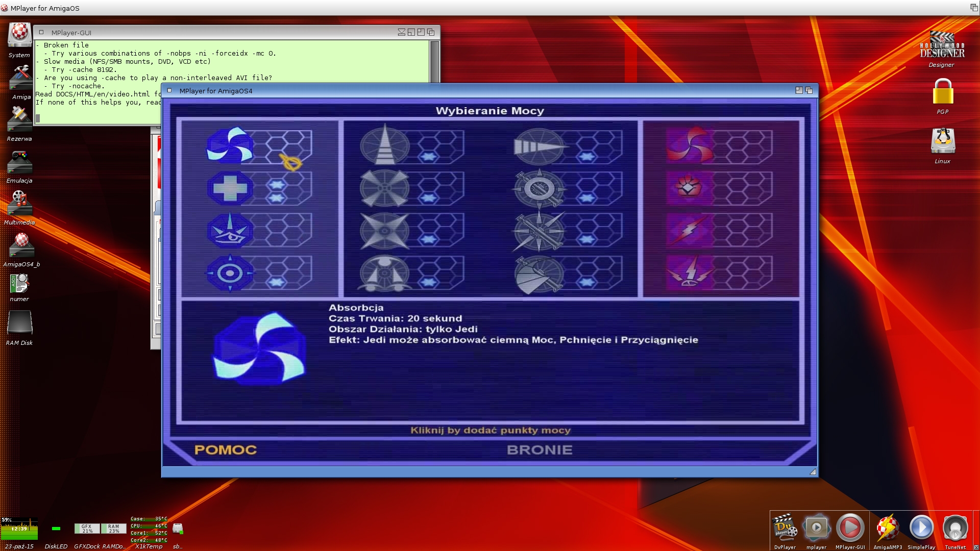Click the GFX memory usage gauge
Screen dimensions: 980x551
pos(87,529)
